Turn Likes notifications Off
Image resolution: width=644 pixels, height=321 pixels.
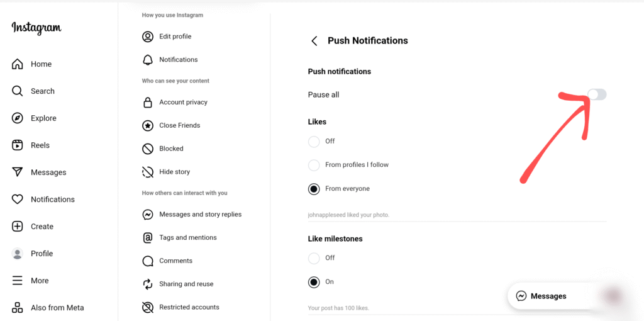314,142
